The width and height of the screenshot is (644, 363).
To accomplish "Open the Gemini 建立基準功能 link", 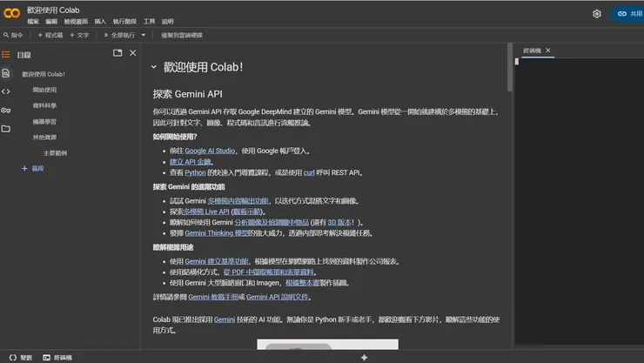I will point(217,261).
